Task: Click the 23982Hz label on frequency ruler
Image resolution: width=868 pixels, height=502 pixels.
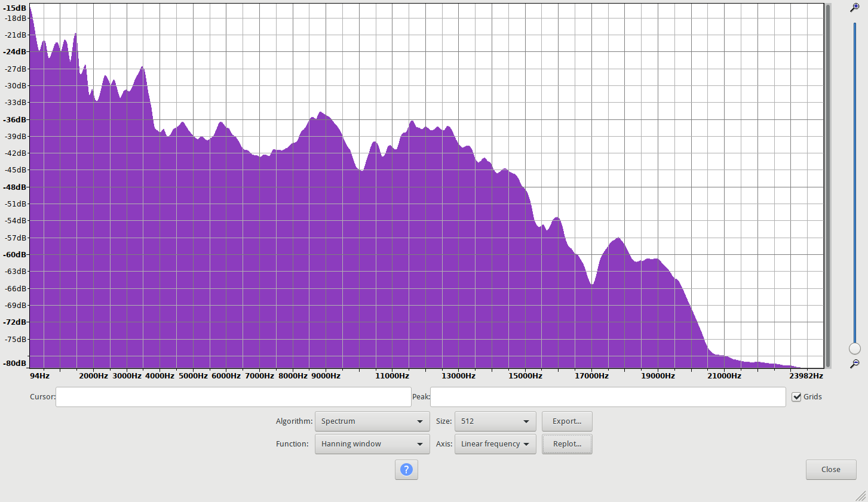Action: 806,376
